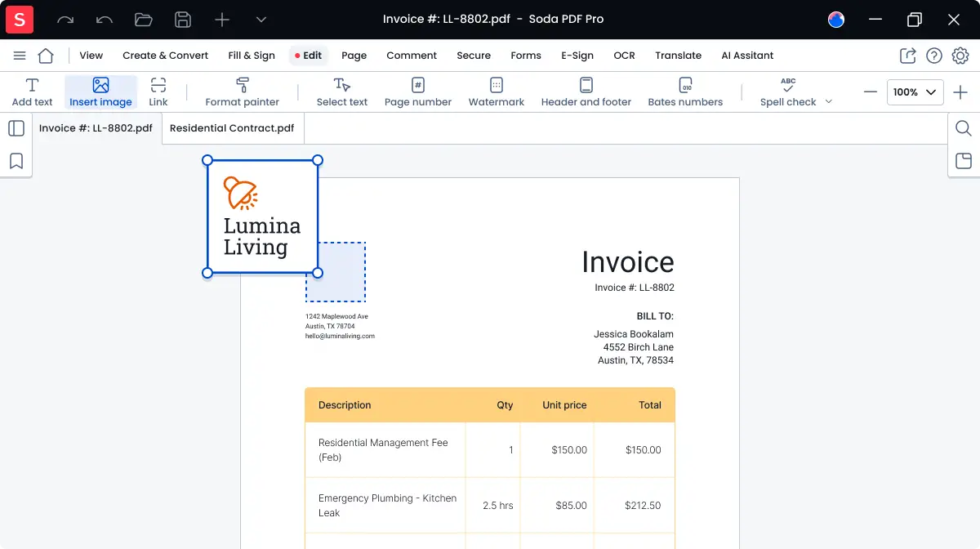
Task: Apply Bates numbers to pages
Action: pos(685,91)
